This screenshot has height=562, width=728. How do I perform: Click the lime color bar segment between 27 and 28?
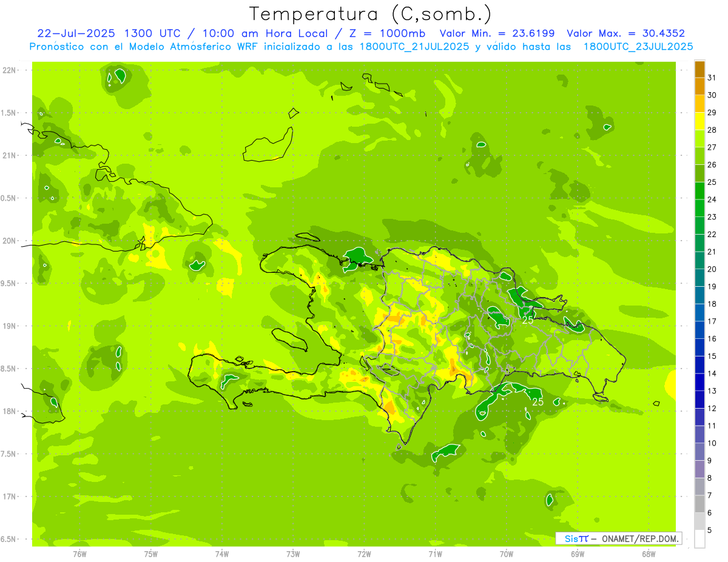tap(699, 139)
